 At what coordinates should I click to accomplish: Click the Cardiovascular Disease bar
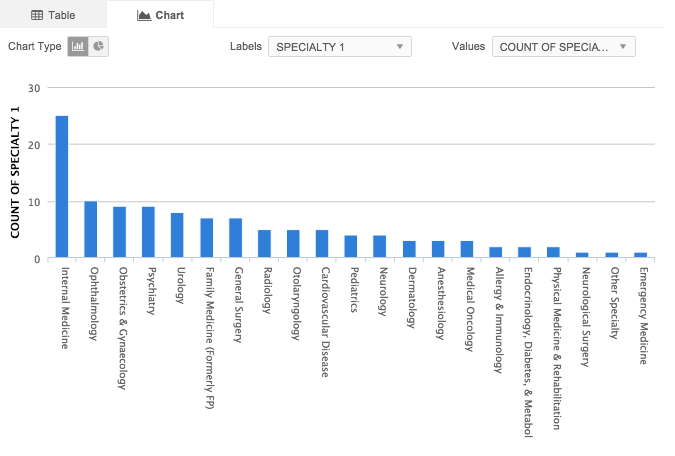(x=322, y=244)
